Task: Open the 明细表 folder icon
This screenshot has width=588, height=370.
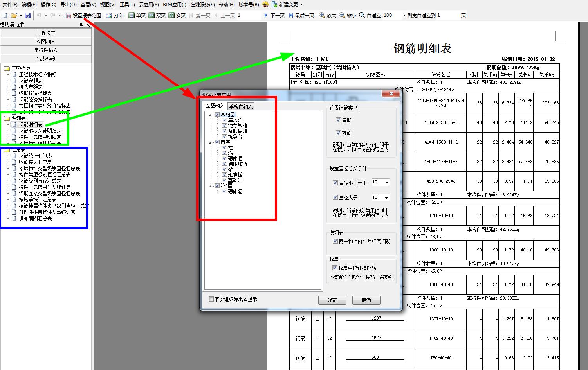Action: point(7,118)
